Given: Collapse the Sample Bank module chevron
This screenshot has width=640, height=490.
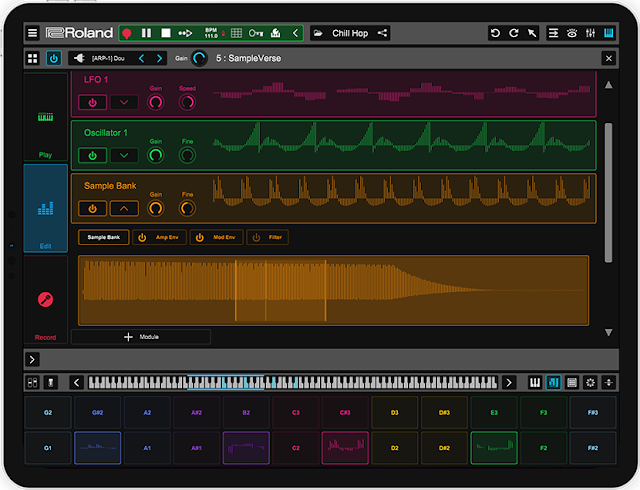Looking at the screenshot, I should [x=124, y=209].
